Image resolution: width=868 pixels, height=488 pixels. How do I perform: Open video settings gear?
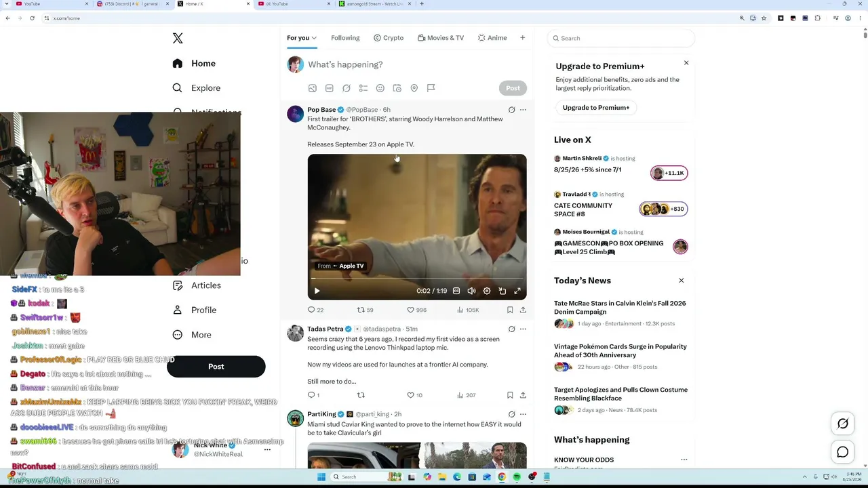point(487,291)
